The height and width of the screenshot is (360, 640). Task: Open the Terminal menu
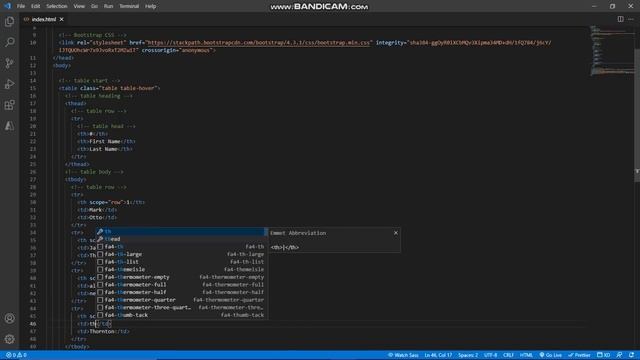(129, 6)
